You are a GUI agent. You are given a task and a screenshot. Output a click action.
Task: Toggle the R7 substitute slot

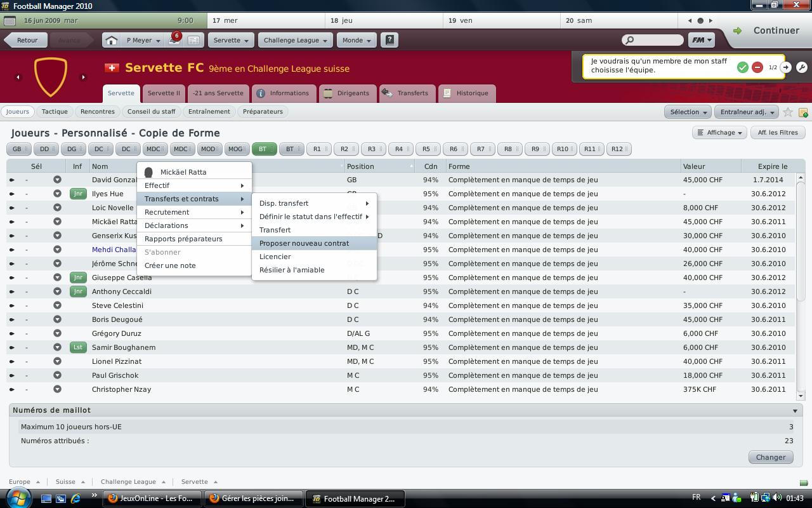click(x=482, y=149)
